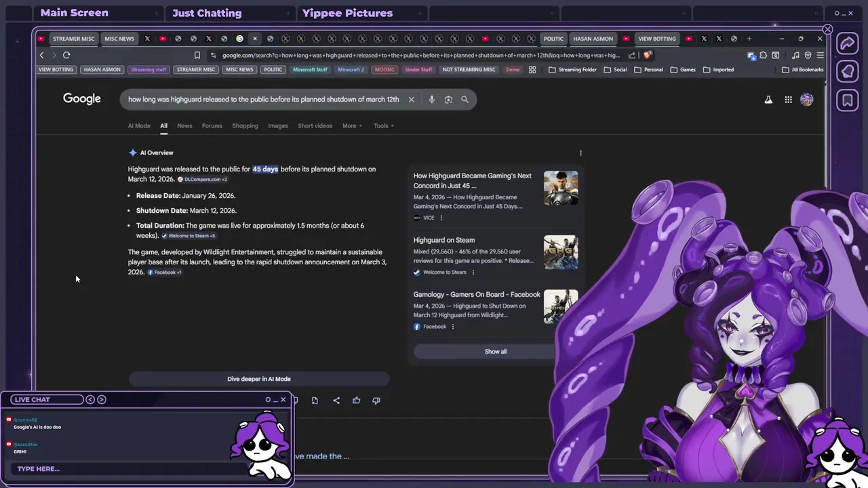Open search by image camera icon
Viewport: 868px width, 488px height.
coord(448,100)
